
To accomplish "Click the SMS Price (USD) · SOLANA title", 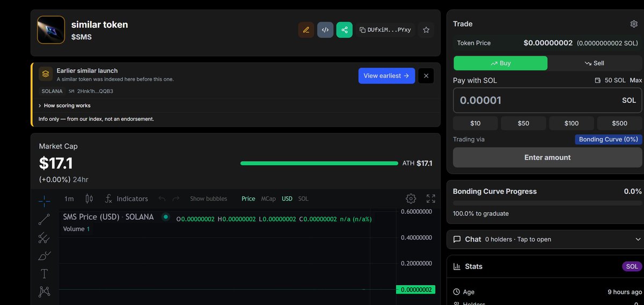I will click(108, 217).
